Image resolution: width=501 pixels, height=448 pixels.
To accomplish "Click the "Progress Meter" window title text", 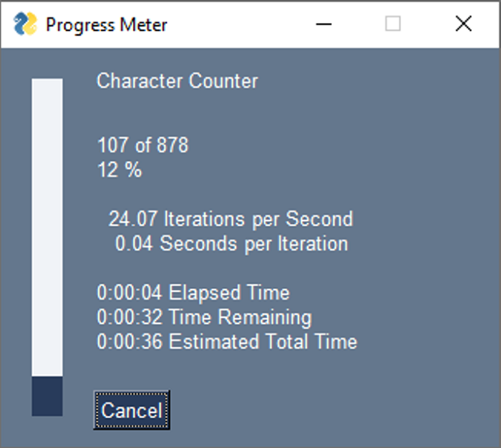I will (106, 25).
